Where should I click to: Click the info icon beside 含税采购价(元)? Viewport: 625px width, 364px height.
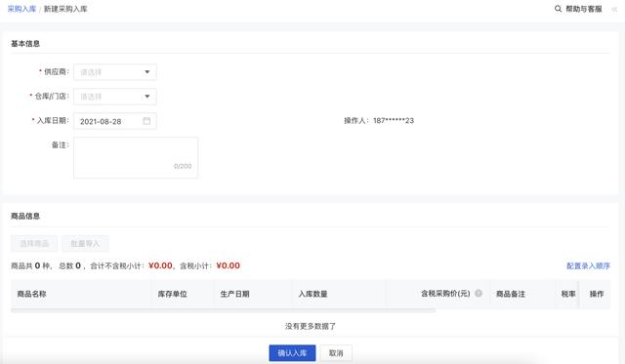coord(479,293)
